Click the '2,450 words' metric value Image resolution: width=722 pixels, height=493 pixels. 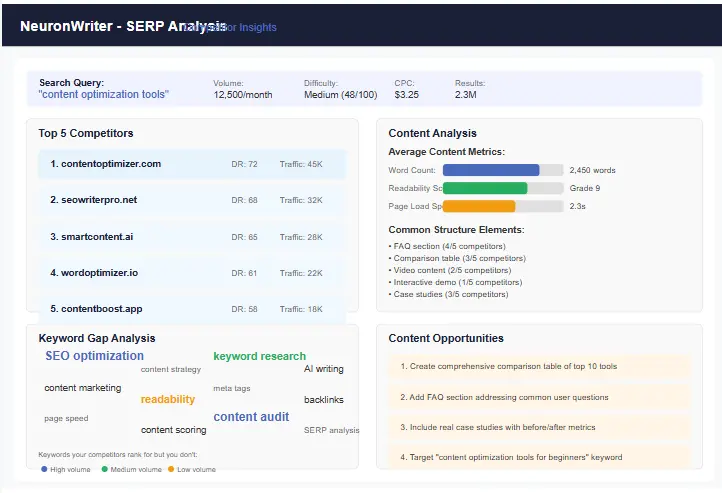(592, 170)
